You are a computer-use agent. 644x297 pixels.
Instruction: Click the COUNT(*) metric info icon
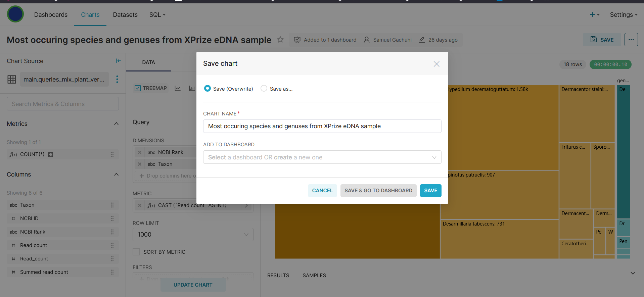[51, 154]
